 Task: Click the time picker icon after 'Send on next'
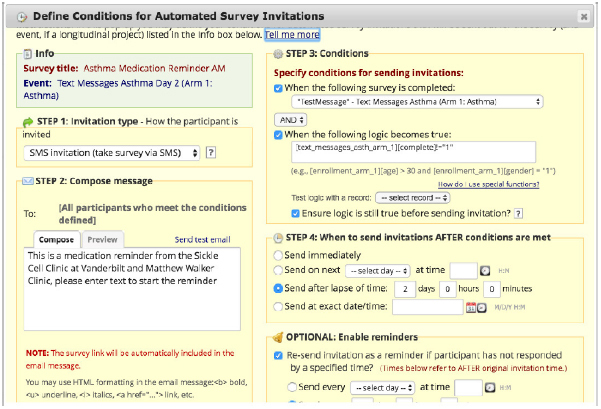485,271
